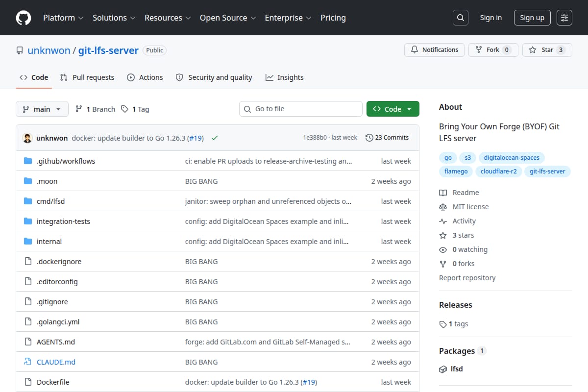Image resolution: width=588 pixels, height=392 pixels.
Task: Star the repository with Star button
Action: tap(547, 50)
